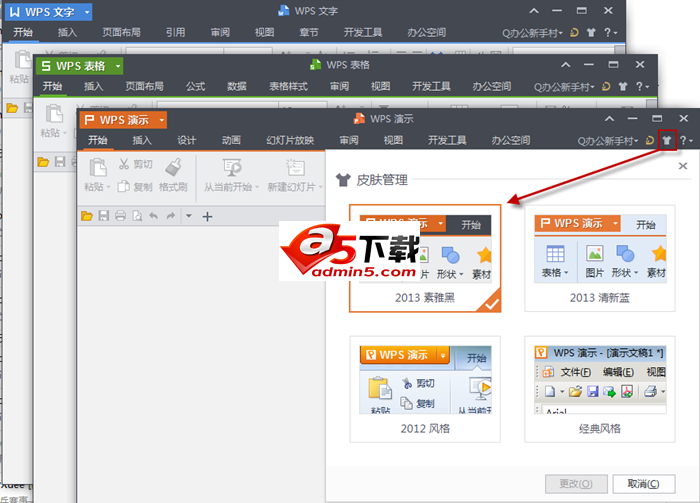This screenshot has width=700, height=503.
Task: Click the redo arrow in WPS 演示 quick toolbar
Action: [x=171, y=216]
